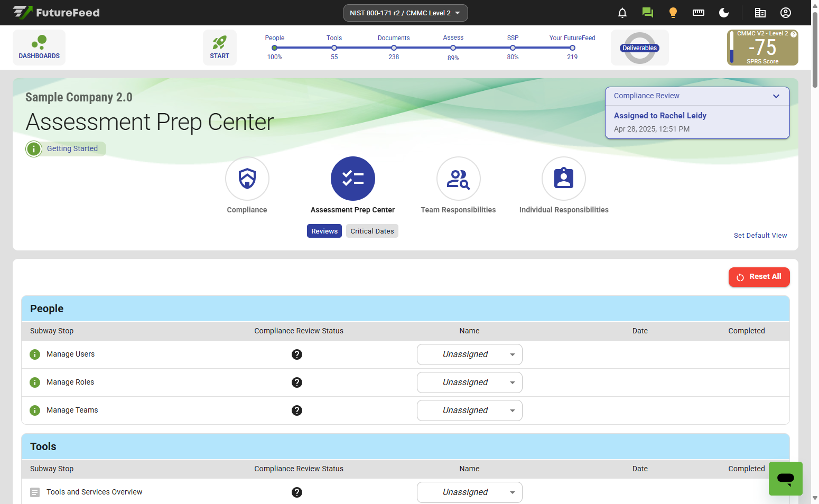819x504 pixels.
Task: Select the Team Responsibilities icon
Action: (458, 179)
